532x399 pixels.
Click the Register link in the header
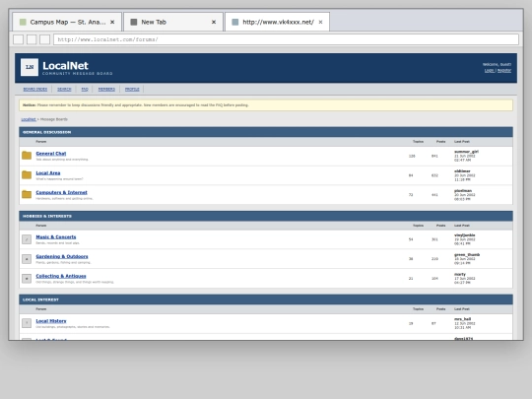coord(504,71)
